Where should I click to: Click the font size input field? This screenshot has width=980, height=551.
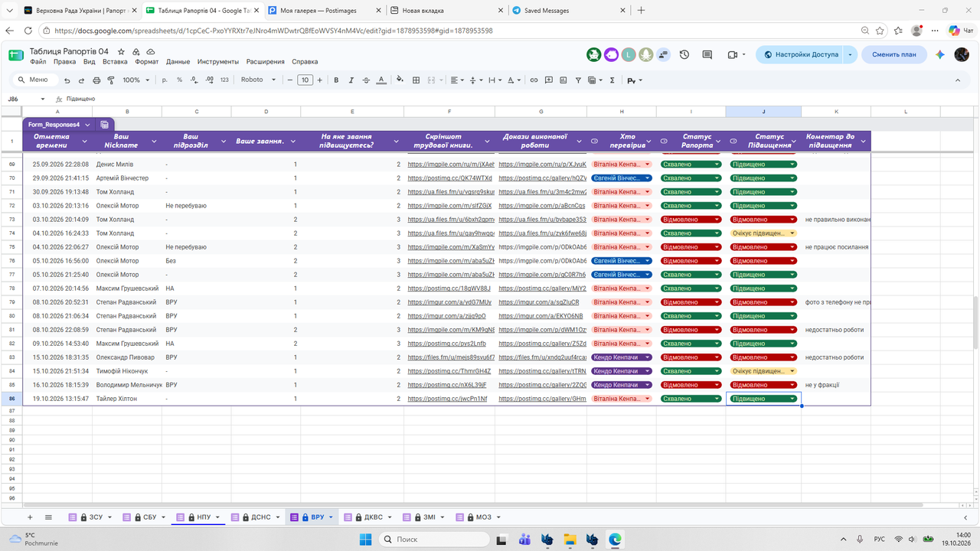tap(305, 80)
